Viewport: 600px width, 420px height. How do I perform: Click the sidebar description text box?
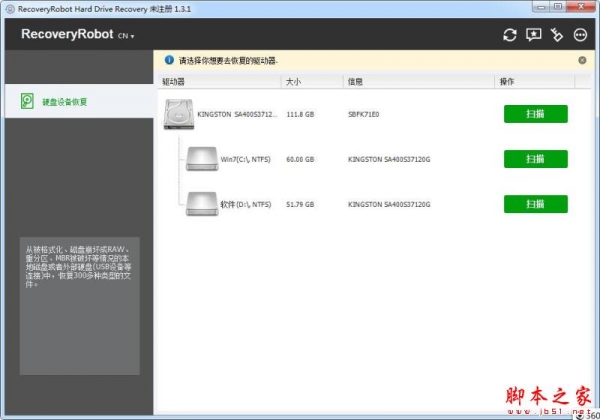pos(80,306)
